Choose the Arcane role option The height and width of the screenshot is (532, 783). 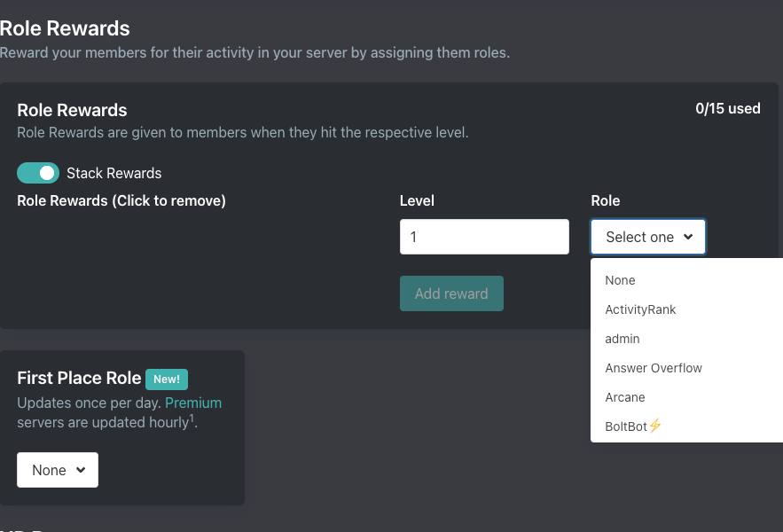tap(624, 397)
